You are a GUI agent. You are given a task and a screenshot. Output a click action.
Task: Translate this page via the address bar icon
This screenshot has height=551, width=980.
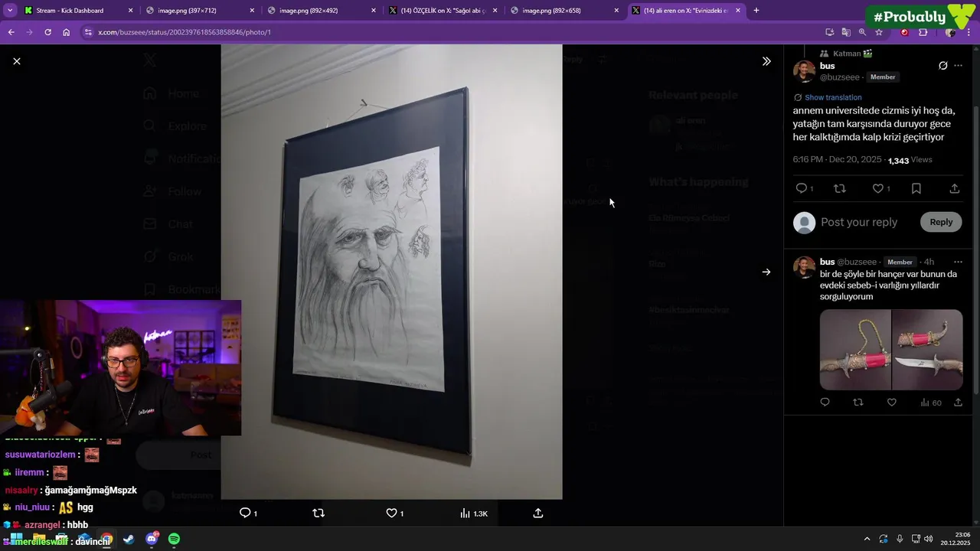click(846, 32)
